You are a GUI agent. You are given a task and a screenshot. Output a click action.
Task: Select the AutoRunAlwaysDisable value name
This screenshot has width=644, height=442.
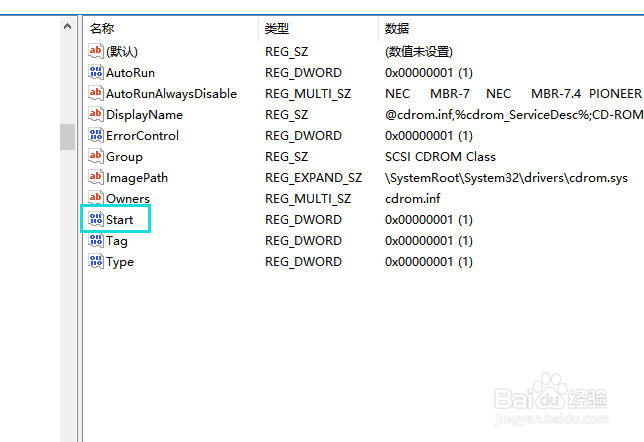pos(172,94)
